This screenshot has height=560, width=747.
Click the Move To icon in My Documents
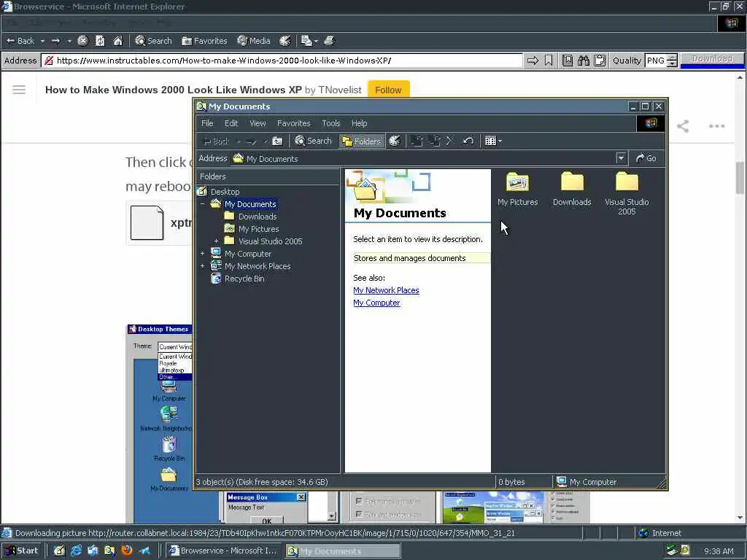(x=417, y=141)
